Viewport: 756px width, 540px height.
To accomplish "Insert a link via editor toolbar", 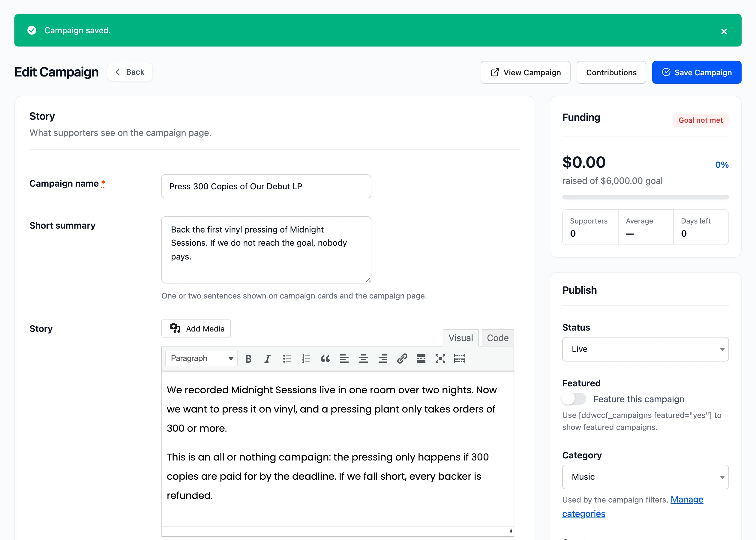I will coord(402,358).
